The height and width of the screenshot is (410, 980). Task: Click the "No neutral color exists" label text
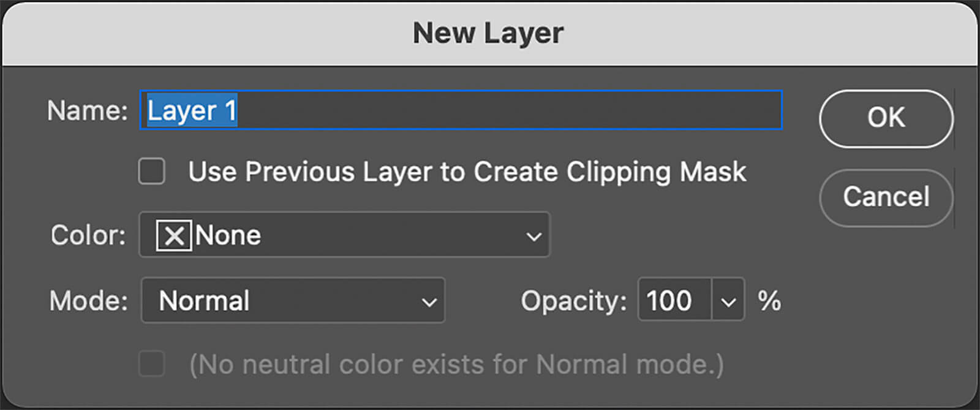pos(456,365)
